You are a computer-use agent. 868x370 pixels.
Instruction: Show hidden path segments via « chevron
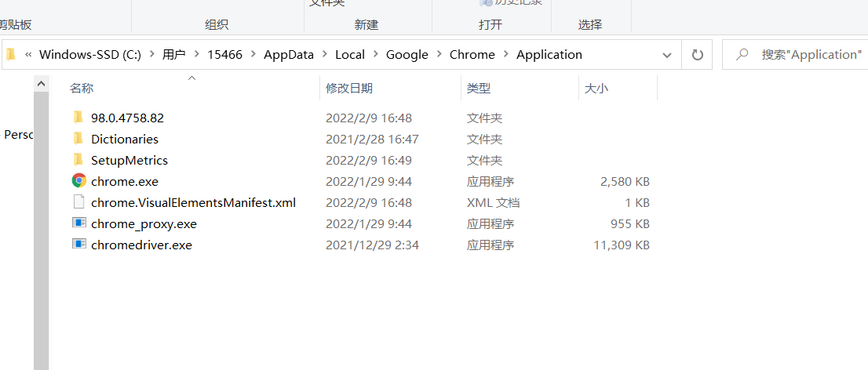[x=28, y=55]
